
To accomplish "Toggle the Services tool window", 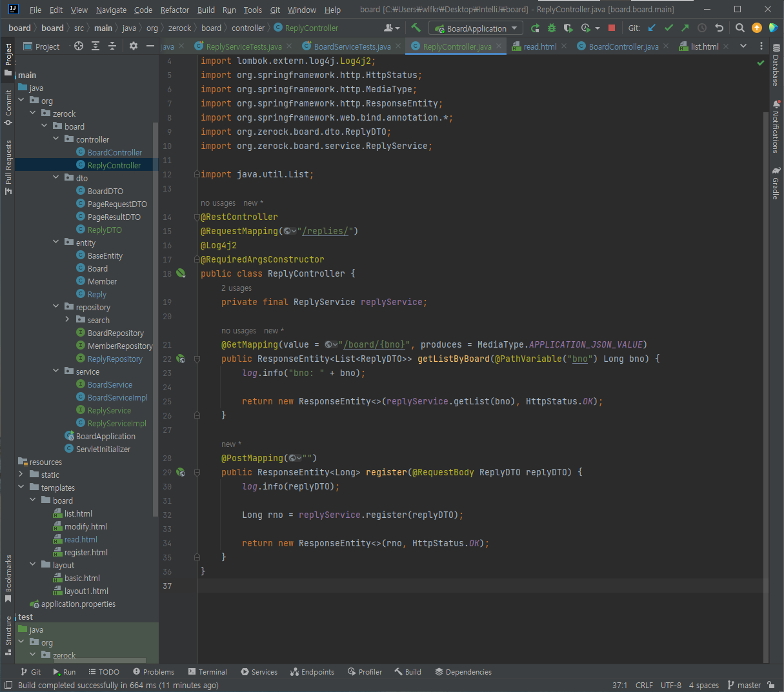I will 259,672.
